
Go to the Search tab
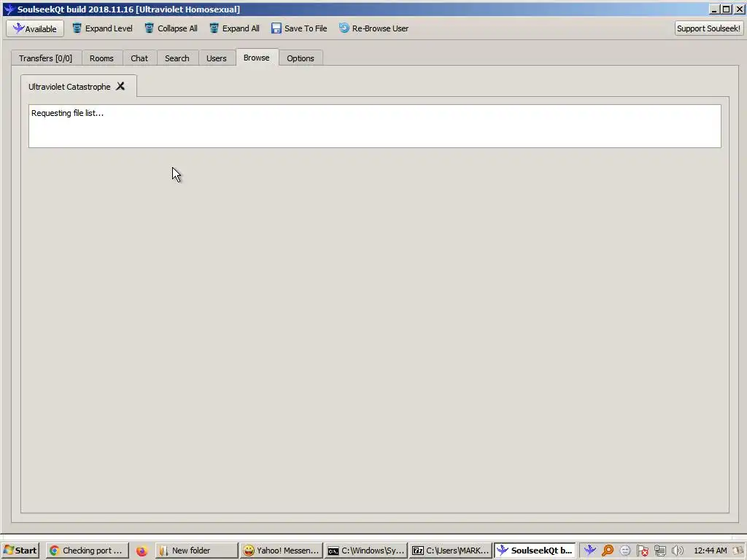pyautogui.click(x=177, y=58)
